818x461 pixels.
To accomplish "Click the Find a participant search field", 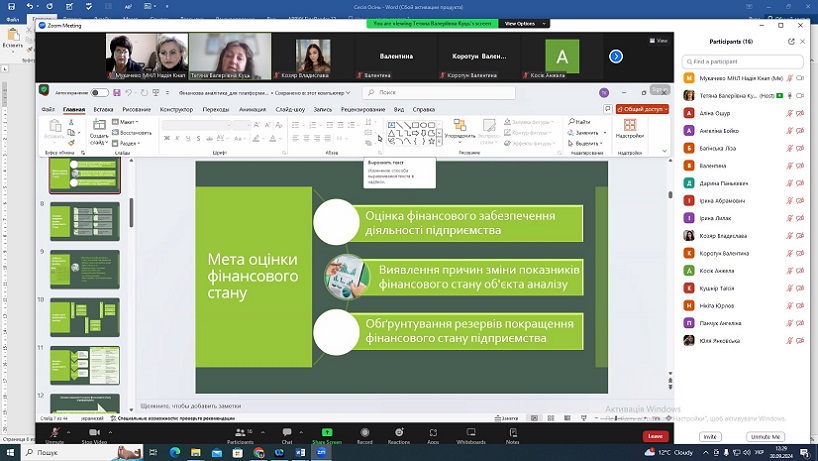I will point(742,62).
